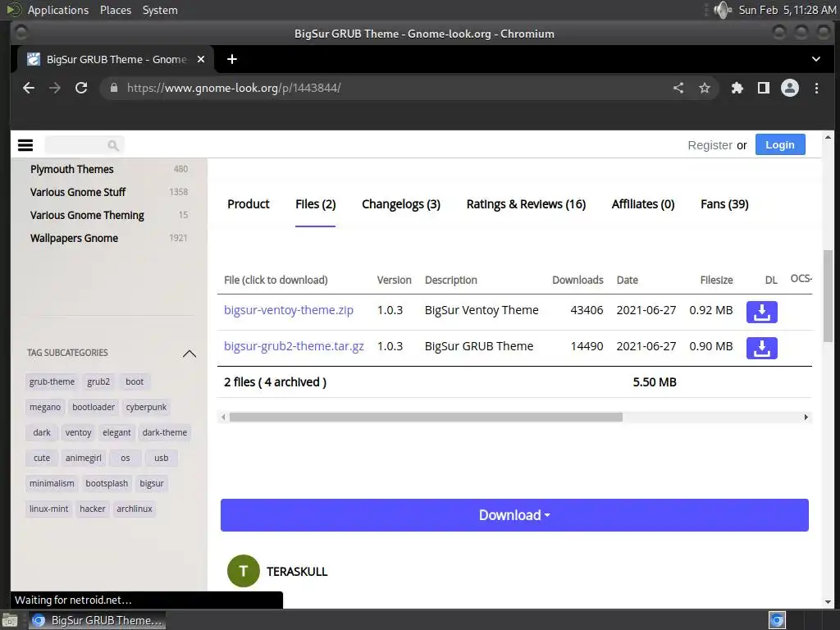Screen dimensions: 840x630
Task: View site security lock info
Action: [x=113, y=88]
